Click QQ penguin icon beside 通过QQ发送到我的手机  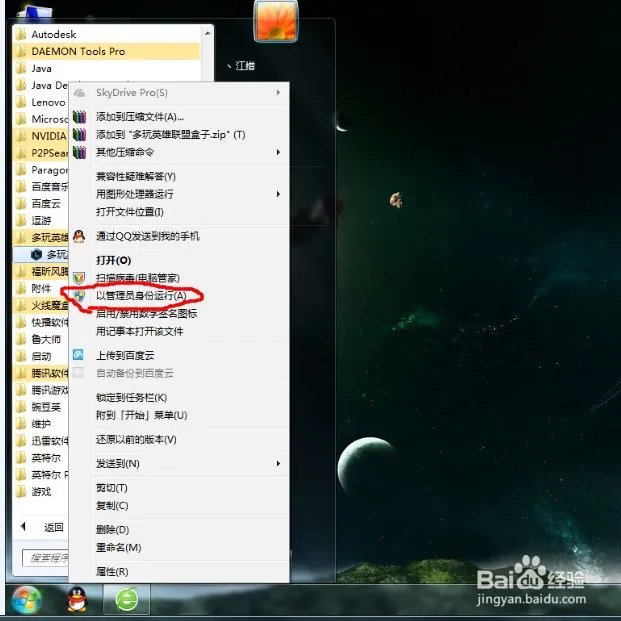click(x=79, y=236)
